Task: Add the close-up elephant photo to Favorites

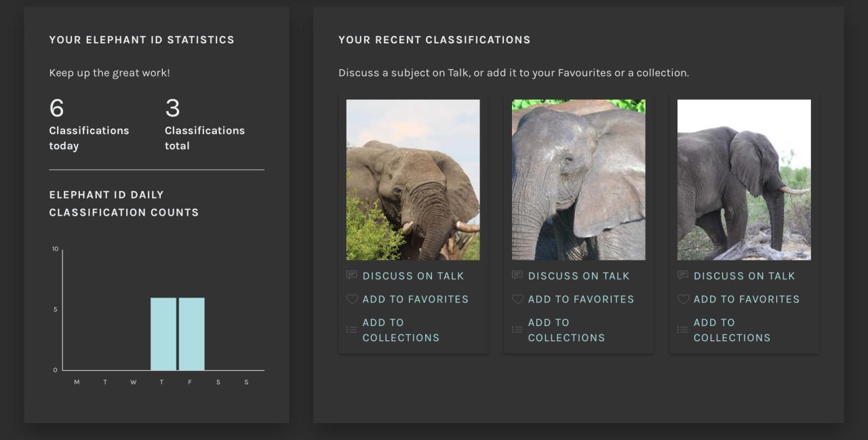Action: tap(580, 299)
